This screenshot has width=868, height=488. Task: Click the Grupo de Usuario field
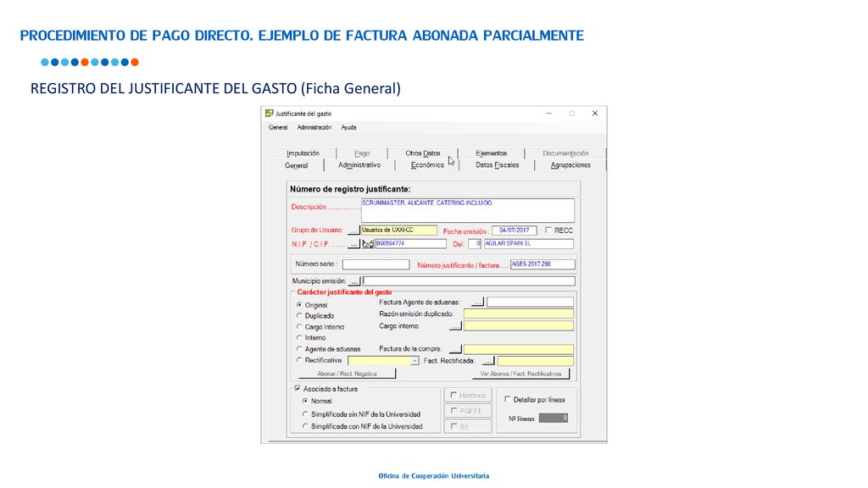point(399,230)
